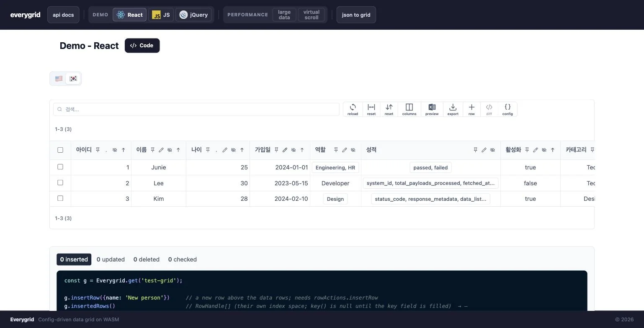Open the columns chooser
Viewport: 644px width, 328px height.
[x=409, y=109]
